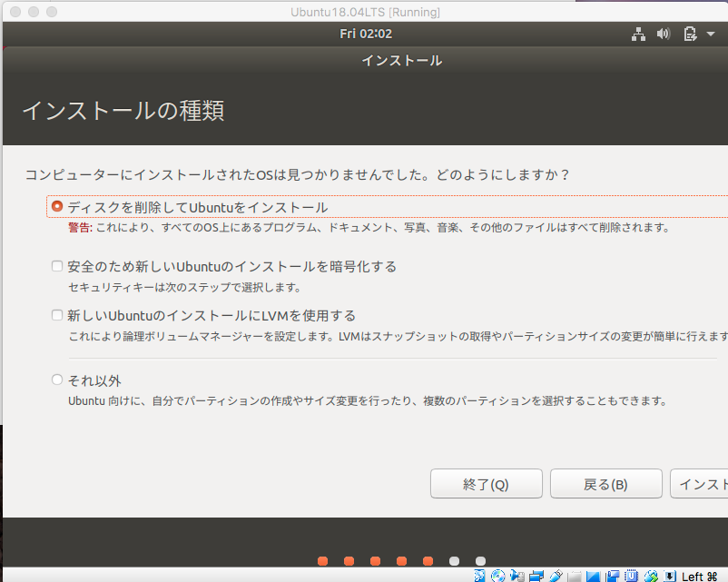The width and height of the screenshot is (728, 582).
Task: Click the 戻る(B) back button
Action: pyautogui.click(x=605, y=484)
